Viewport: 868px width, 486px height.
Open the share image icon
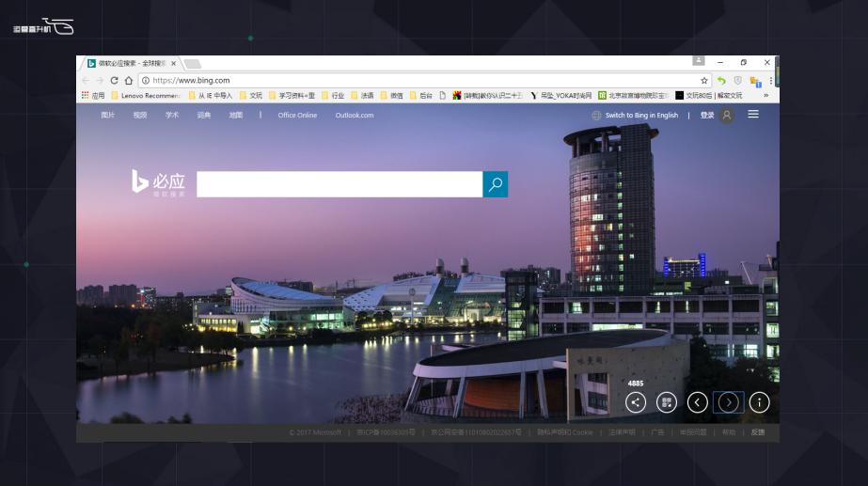(636, 402)
